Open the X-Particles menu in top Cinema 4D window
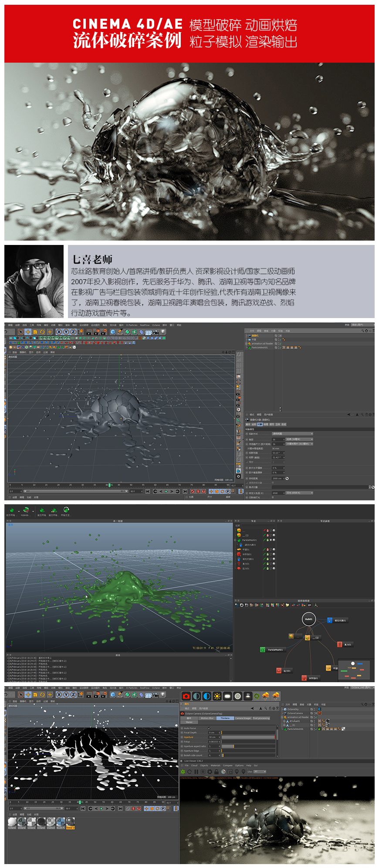 coord(132,325)
